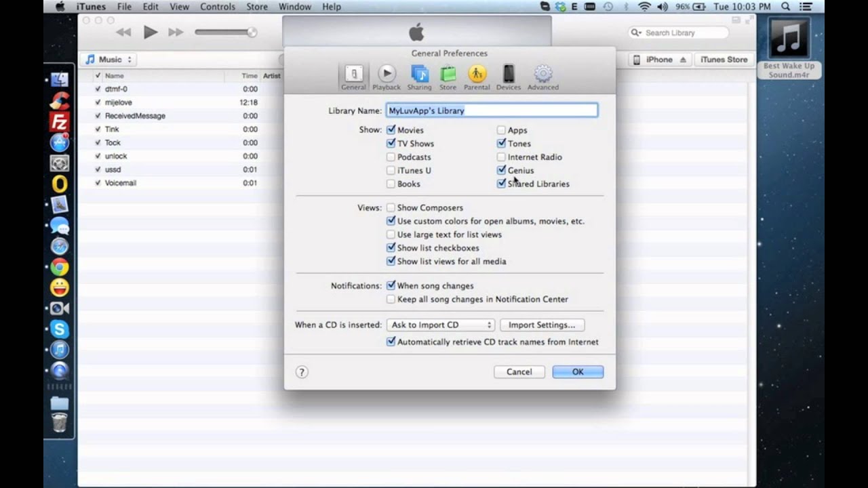
Task: Click the Import Settings button
Action: pos(542,325)
